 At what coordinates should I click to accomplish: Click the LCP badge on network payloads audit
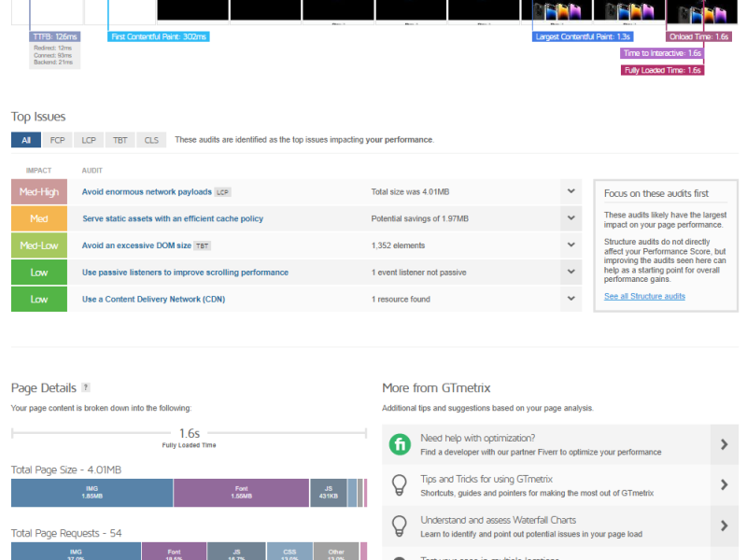222,192
